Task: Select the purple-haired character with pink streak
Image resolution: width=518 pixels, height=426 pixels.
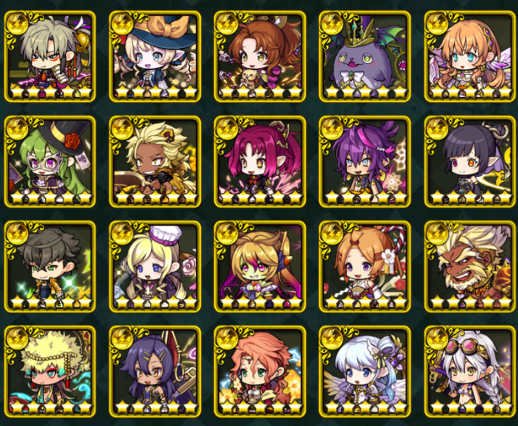Action: [365, 161]
